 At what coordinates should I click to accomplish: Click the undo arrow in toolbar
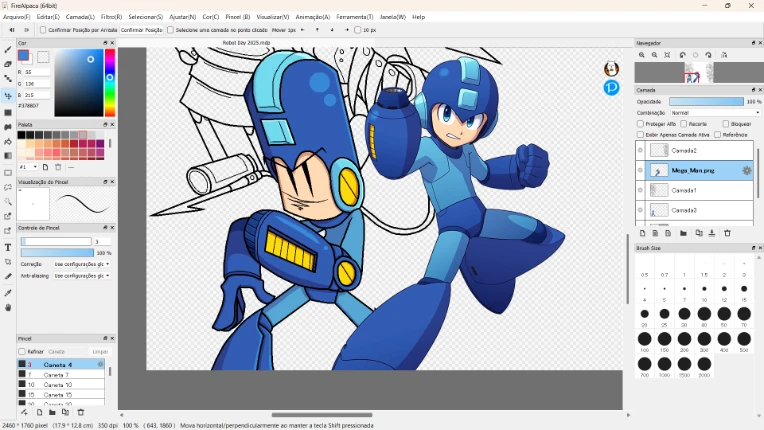coord(11,30)
